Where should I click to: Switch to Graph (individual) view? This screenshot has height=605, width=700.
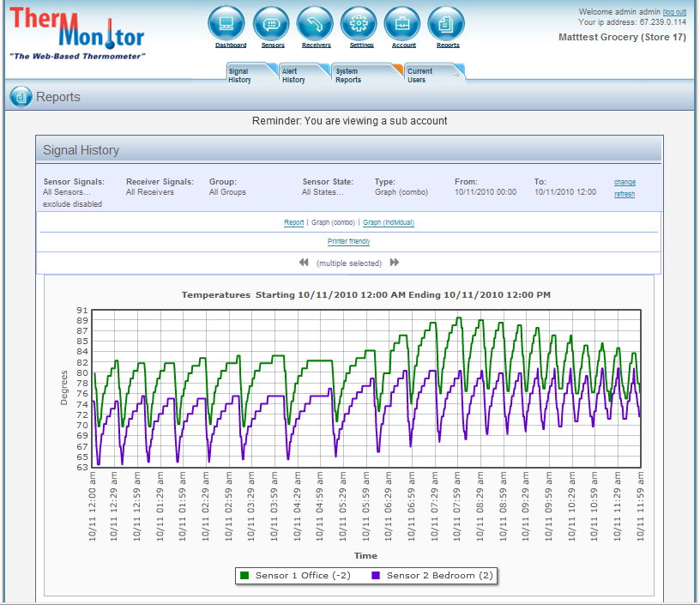[x=388, y=222]
